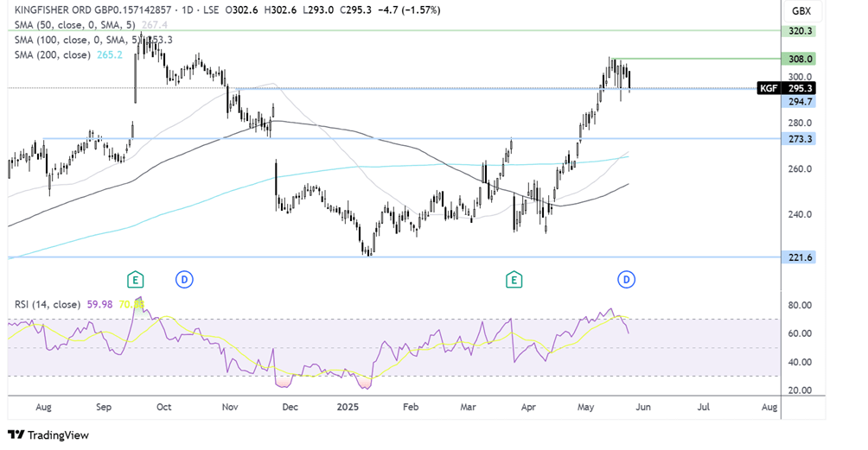
Task: Click the 280.0 price axis label
Action: [x=800, y=123]
